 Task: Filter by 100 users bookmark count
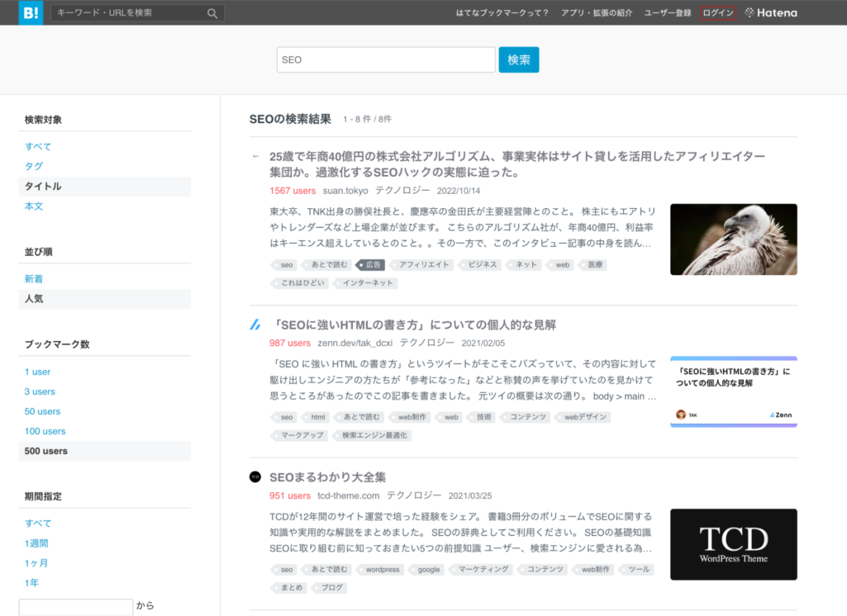coord(45,431)
